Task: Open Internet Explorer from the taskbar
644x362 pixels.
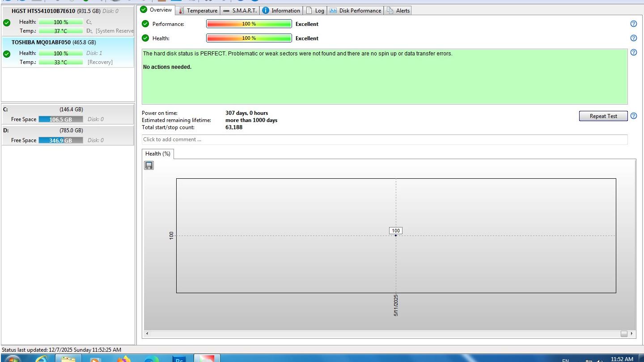Action: [x=41, y=358]
